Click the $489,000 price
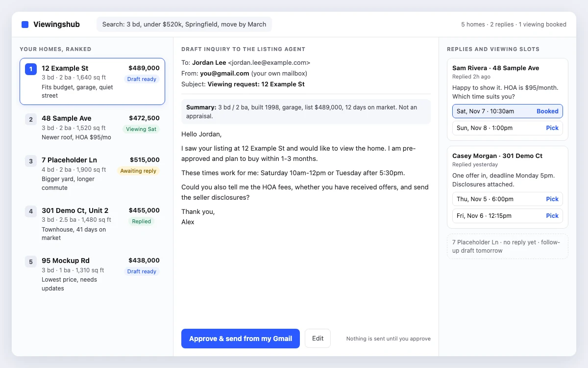Screen dimensions: 588x368 click(144, 68)
